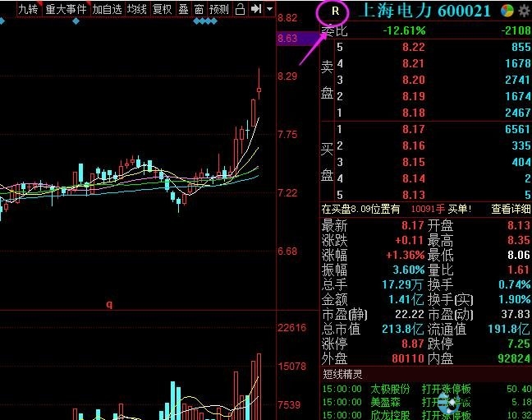Open 复权 adjustment option
This screenshot has height=420, width=532.
[163, 9]
